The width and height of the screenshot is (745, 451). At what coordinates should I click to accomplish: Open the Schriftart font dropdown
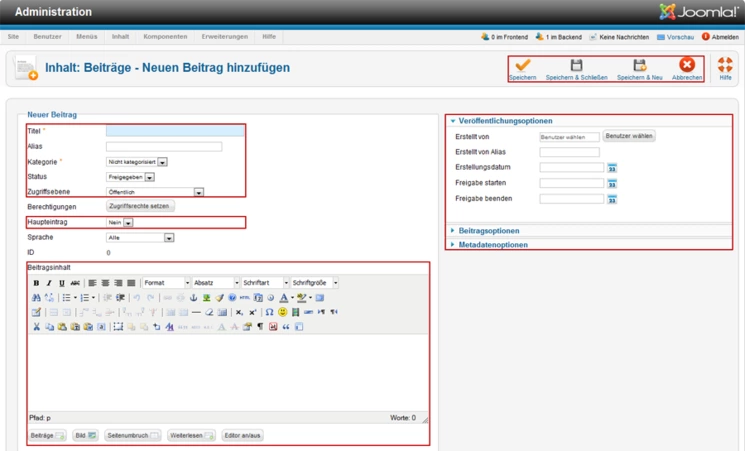pyautogui.click(x=265, y=283)
